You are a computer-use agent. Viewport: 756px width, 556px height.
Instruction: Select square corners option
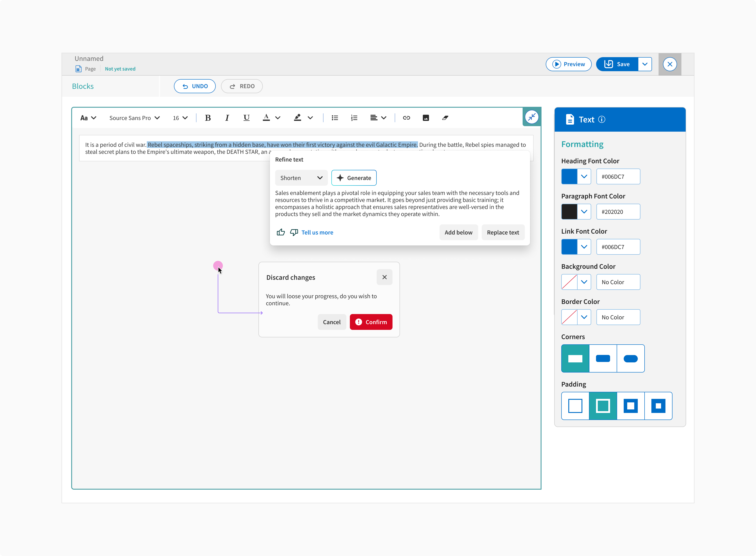click(575, 358)
